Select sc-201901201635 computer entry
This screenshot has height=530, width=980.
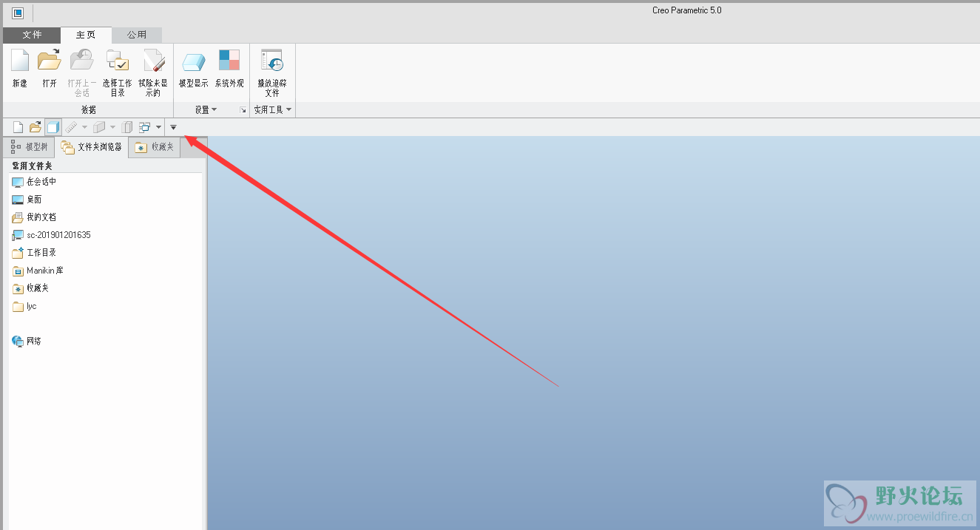pyautogui.click(x=51, y=235)
